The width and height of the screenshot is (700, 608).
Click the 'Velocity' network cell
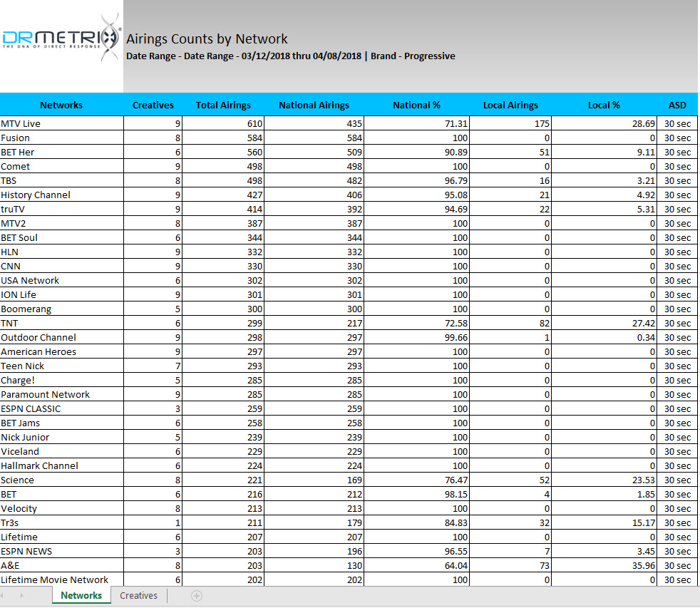click(61, 509)
